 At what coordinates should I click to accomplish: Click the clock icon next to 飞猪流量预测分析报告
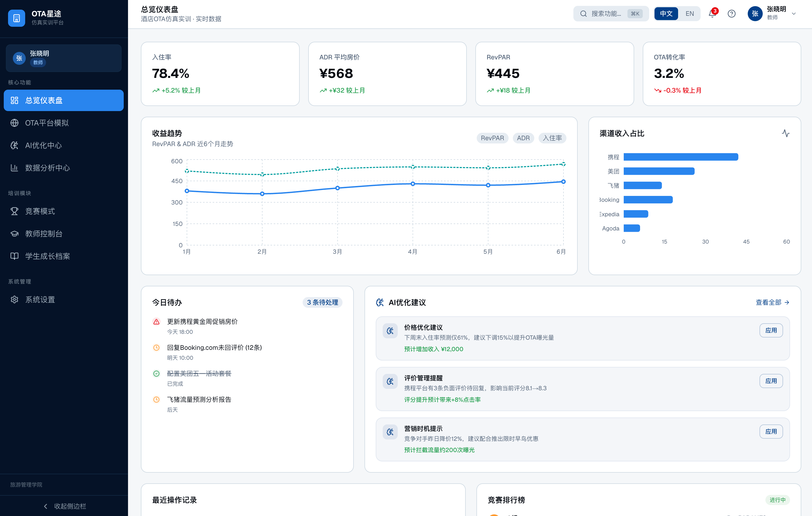click(x=156, y=399)
